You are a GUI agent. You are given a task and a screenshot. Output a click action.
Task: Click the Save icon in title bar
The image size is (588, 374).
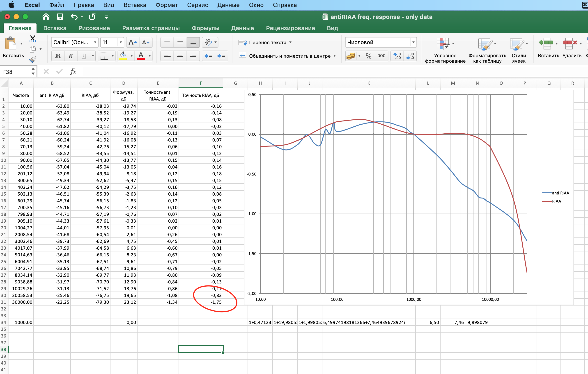tap(60, 17)
